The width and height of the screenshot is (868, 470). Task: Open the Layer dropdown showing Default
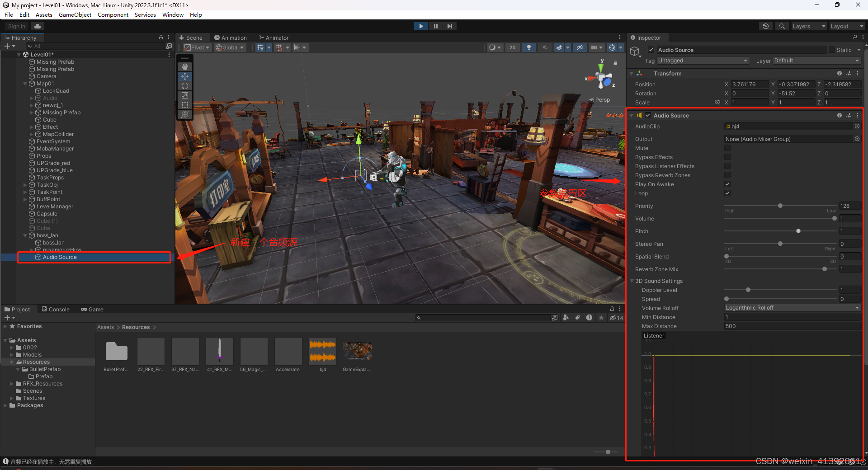(x=817, y=61)
